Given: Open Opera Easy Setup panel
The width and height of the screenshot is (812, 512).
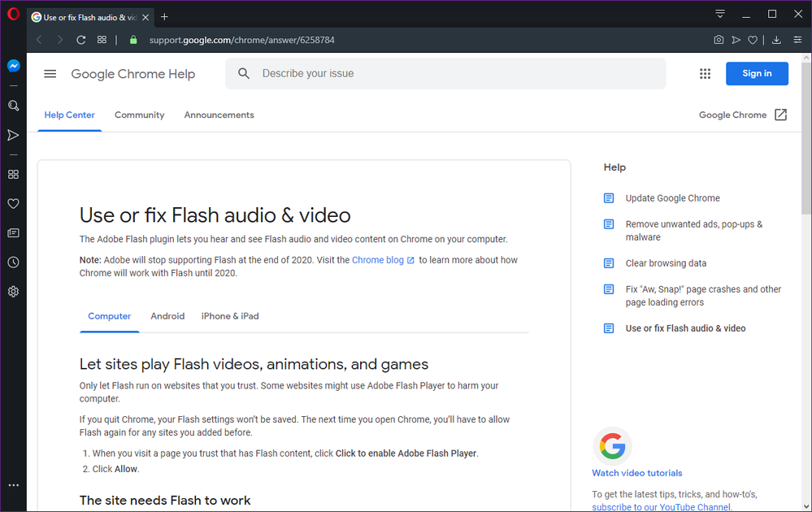Looking at the screenshot, I should (x=797, y=40).
